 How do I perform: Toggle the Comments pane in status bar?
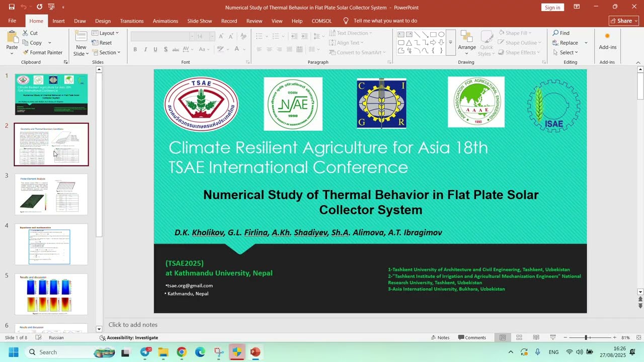(472, 337)
